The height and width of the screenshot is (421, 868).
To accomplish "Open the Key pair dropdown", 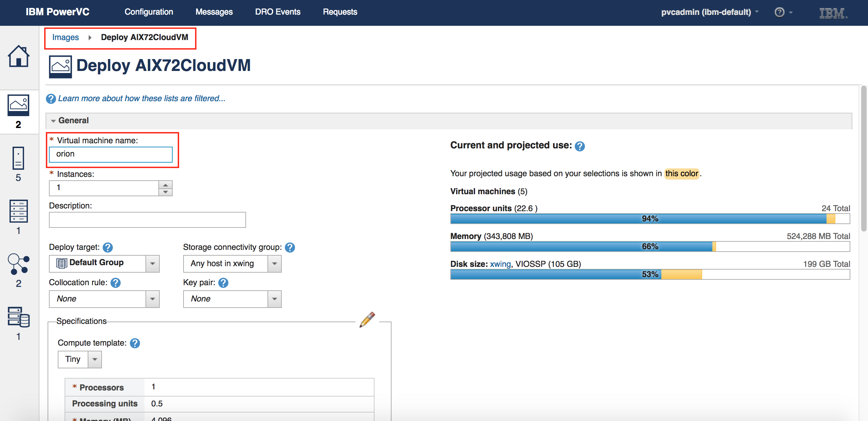I will point(275,299).
